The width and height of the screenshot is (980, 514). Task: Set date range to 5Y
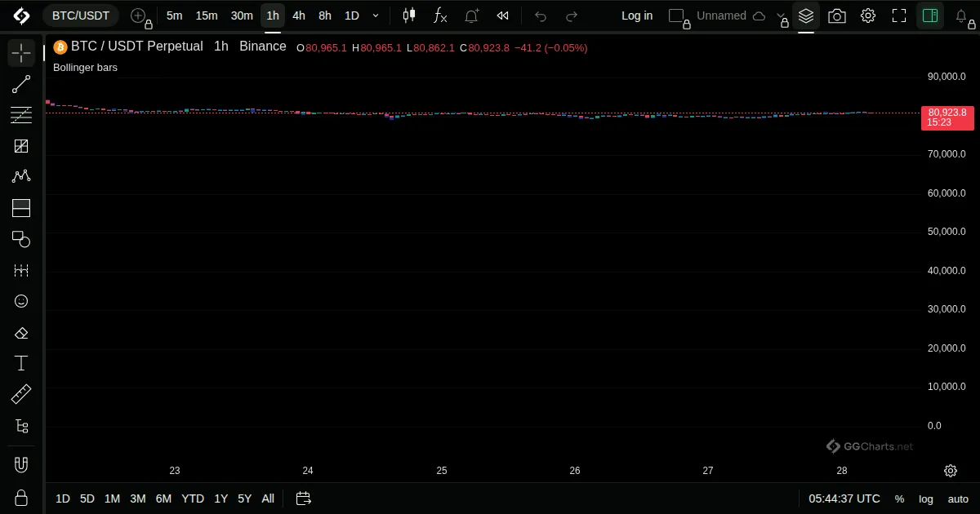(245, 498)
